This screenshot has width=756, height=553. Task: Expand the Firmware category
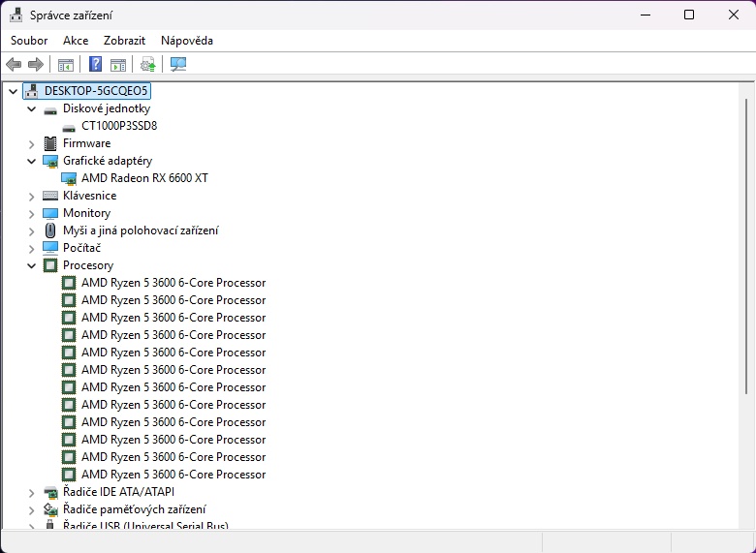[32, 143]
